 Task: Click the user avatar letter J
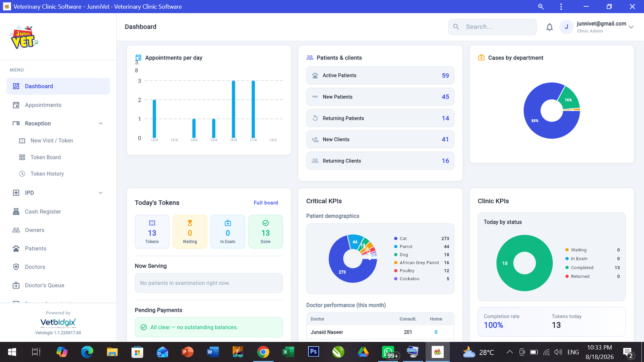tap(566, 27)
